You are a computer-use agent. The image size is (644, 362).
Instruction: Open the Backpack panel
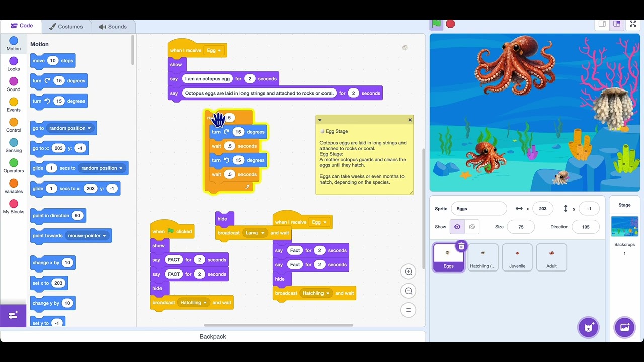click(x=213, y=336)
